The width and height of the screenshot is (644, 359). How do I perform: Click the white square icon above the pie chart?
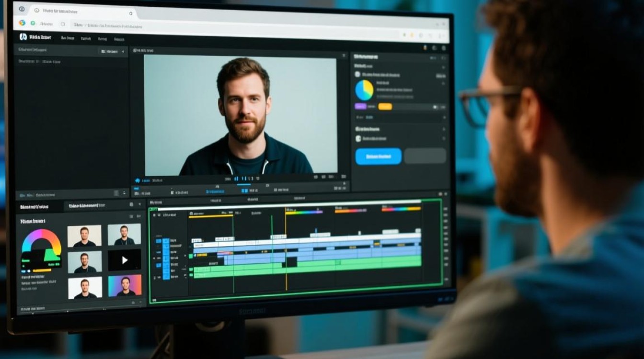357,74
